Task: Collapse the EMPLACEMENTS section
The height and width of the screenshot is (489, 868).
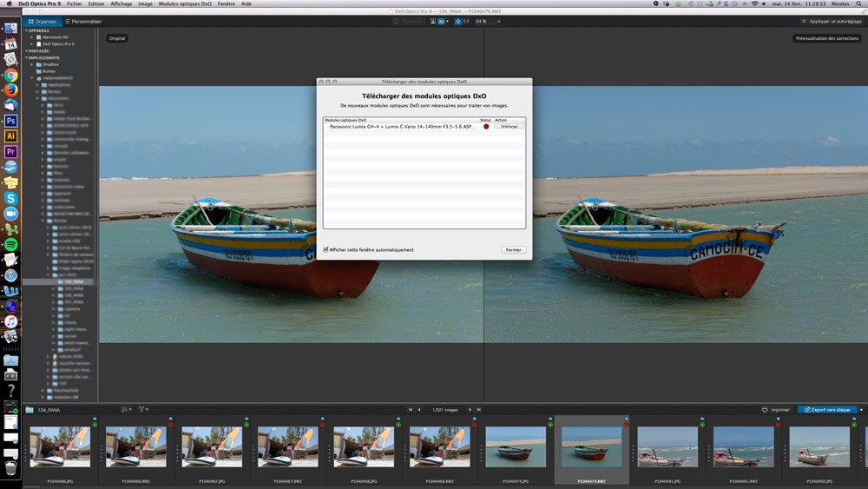Action: pyautogui.click(x=26, y=57)
